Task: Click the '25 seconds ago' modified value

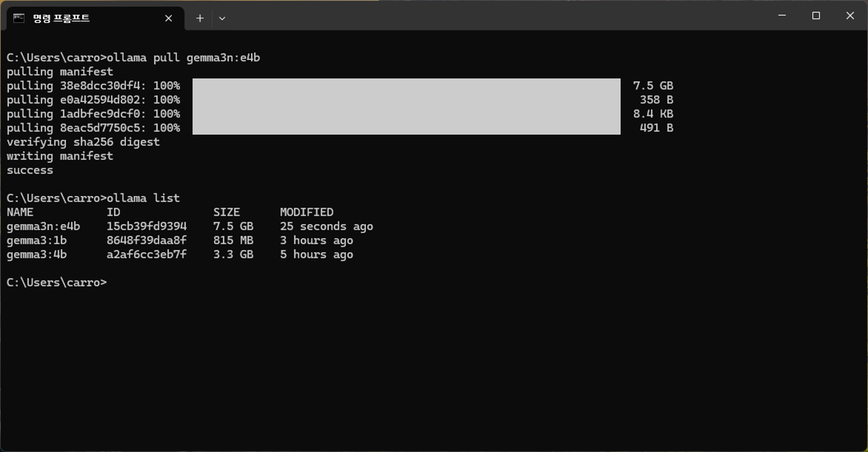Action: (326, 226)
